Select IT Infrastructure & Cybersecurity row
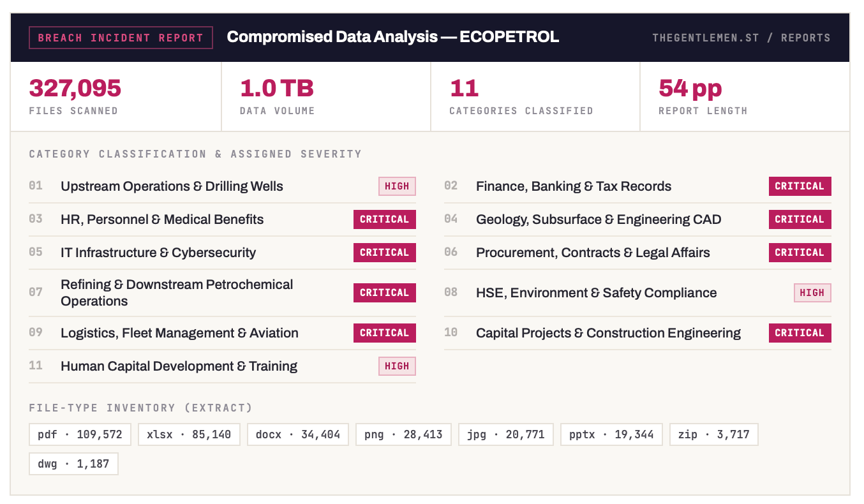The image size is (864, 504). 223,253
